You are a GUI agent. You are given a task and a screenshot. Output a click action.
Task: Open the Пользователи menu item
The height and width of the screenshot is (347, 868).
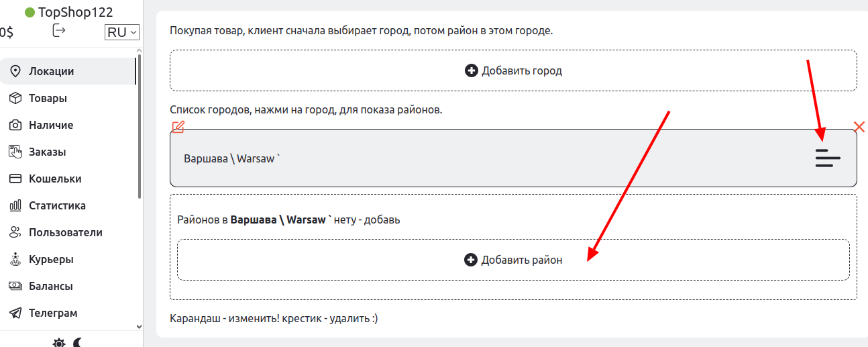point(65,233)
